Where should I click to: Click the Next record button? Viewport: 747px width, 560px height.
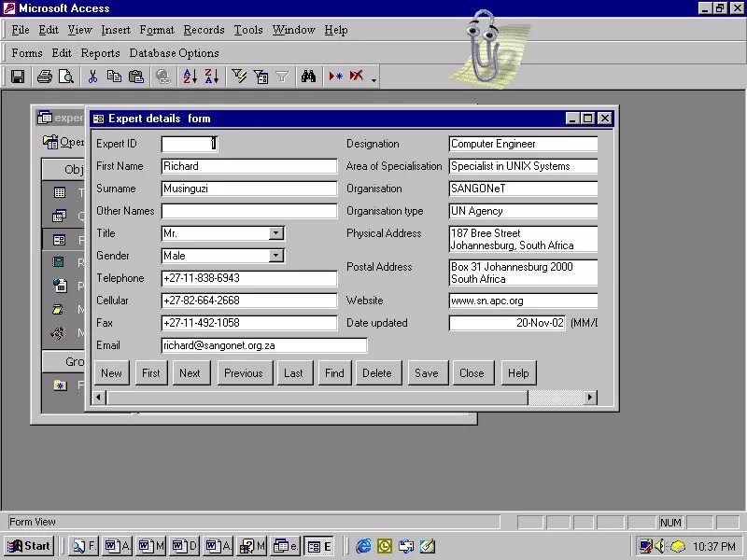[x=190, y=372]
